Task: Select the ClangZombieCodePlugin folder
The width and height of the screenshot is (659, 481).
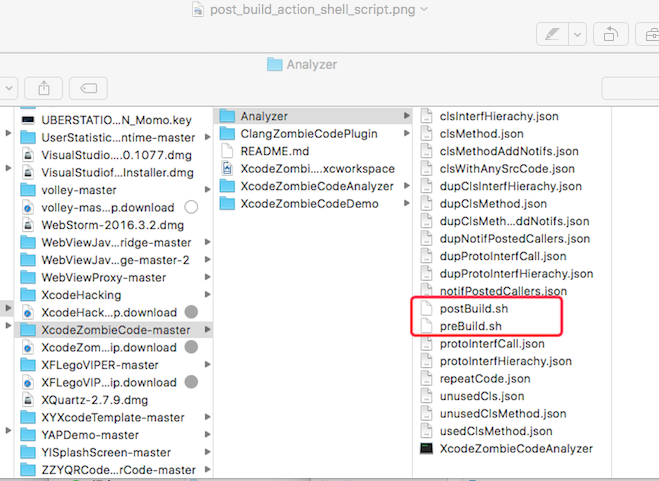Action: pyautogui.click(x=309, y=134)
